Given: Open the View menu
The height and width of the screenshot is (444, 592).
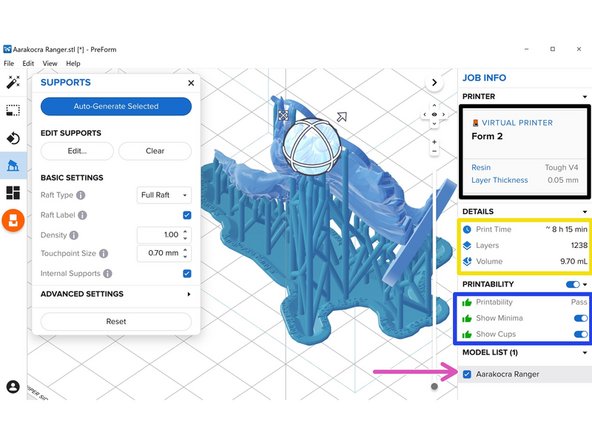Looking at the screenshot, I should [50, 63].
